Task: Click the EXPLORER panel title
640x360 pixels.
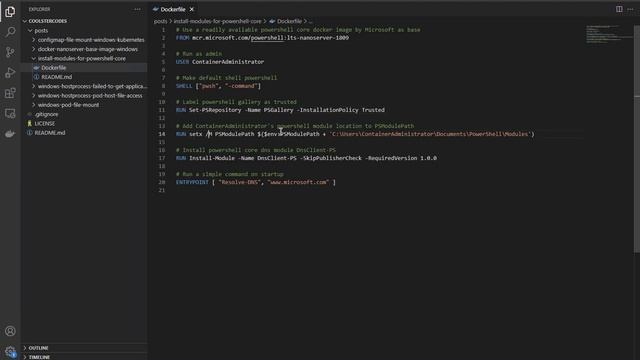Action: (39, 9)
